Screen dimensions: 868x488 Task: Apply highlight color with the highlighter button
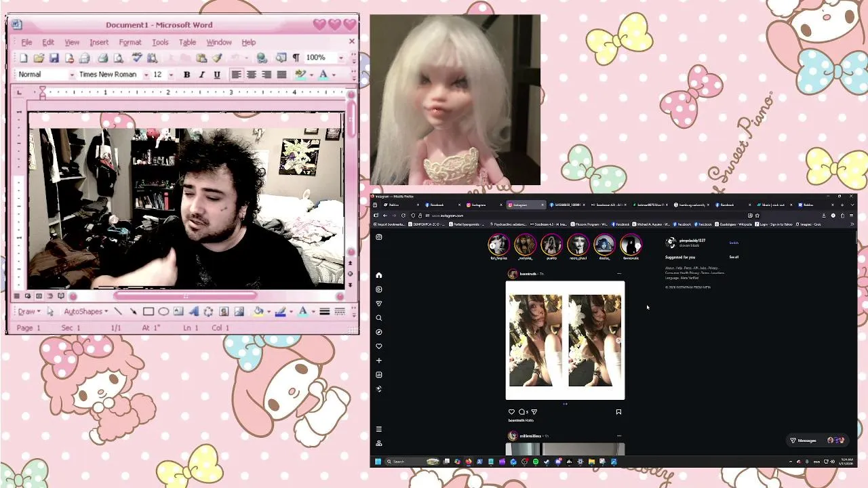pyautogui.click(x=301, y=75)
